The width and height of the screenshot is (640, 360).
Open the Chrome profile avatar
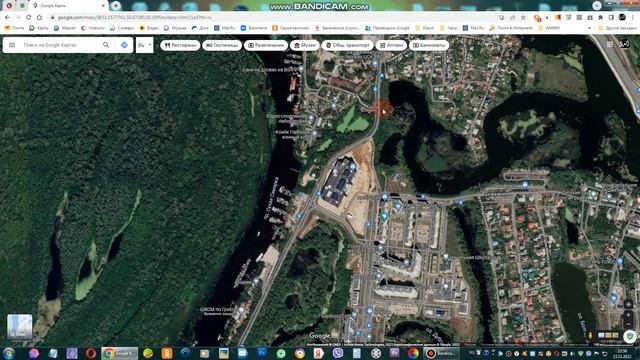point(622,17)
